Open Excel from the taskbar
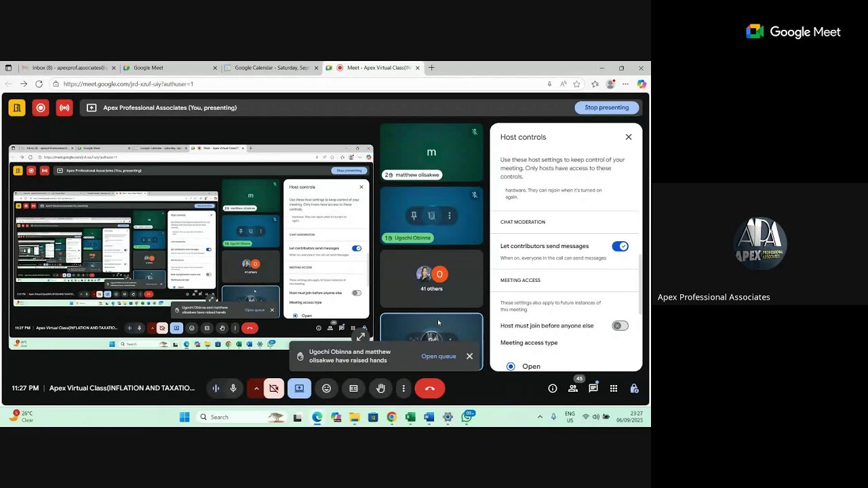The image size is (868, 488). pos(410,417)
